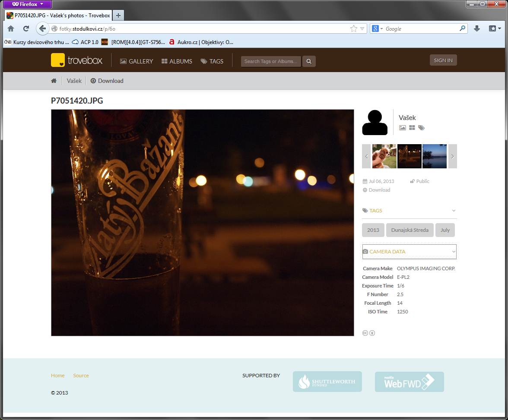Screen dimensions: 508x420
Task: Open the Vašek breadcrumb link
Action: click(x=74, y=81)
